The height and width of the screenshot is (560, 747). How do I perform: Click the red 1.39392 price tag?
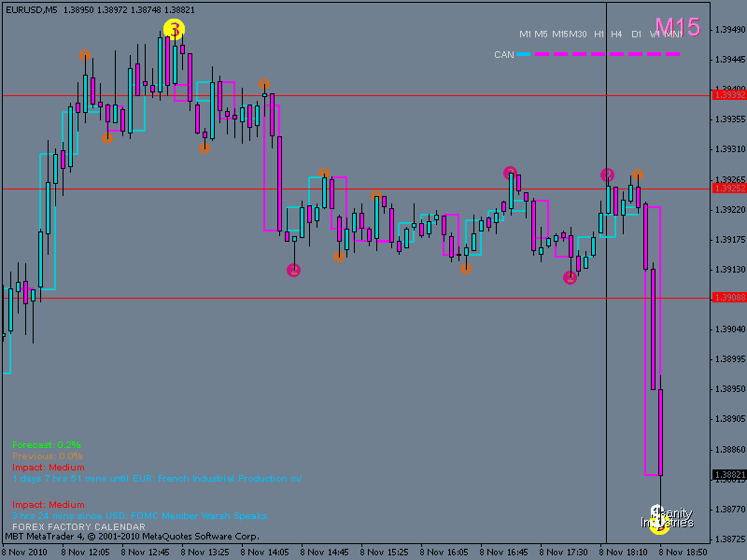click(x=729, y=95)
